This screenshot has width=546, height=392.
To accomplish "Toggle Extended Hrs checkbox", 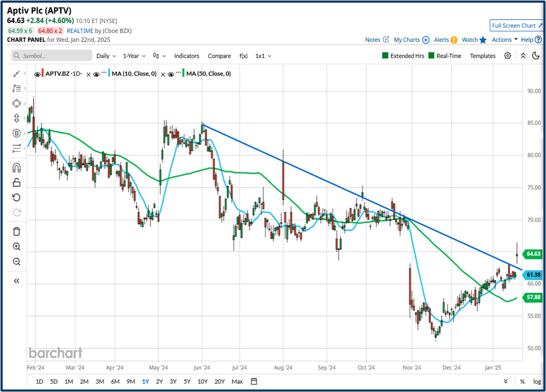I will [385, 56].
